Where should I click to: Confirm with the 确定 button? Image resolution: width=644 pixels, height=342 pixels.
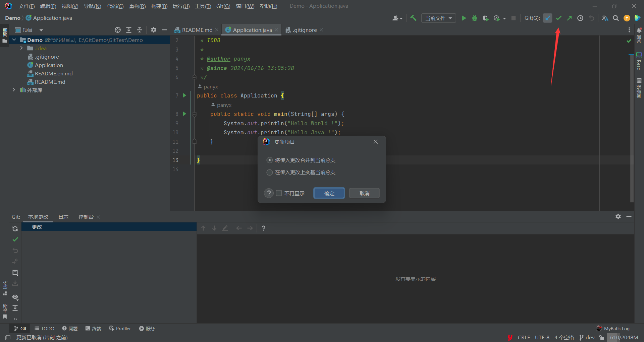coord(329,193)
